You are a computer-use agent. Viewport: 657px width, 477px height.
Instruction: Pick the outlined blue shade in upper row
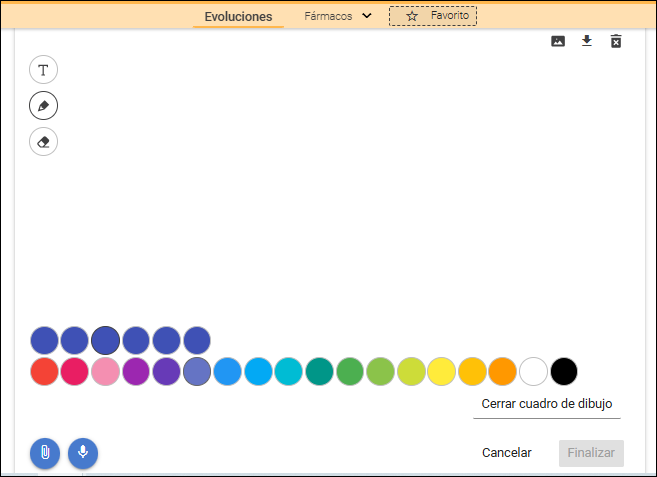pyautogui.click(x=106, y=340)
